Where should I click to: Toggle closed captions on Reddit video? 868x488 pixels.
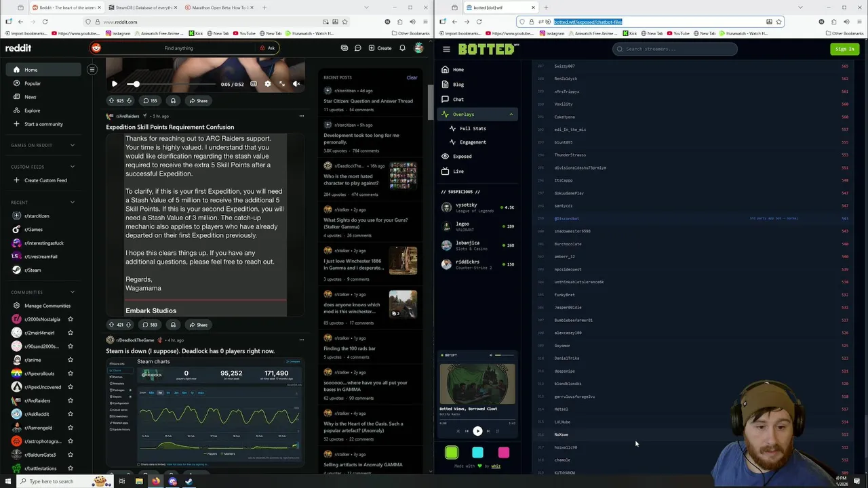click(254, 84)
